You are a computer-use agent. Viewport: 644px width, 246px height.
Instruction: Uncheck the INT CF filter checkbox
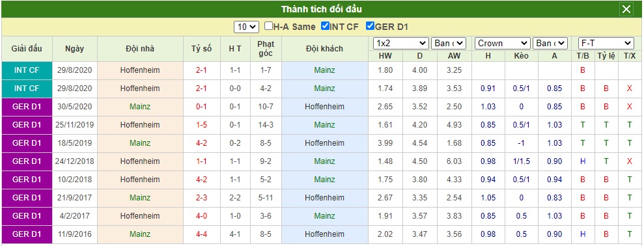click(325, 26)
